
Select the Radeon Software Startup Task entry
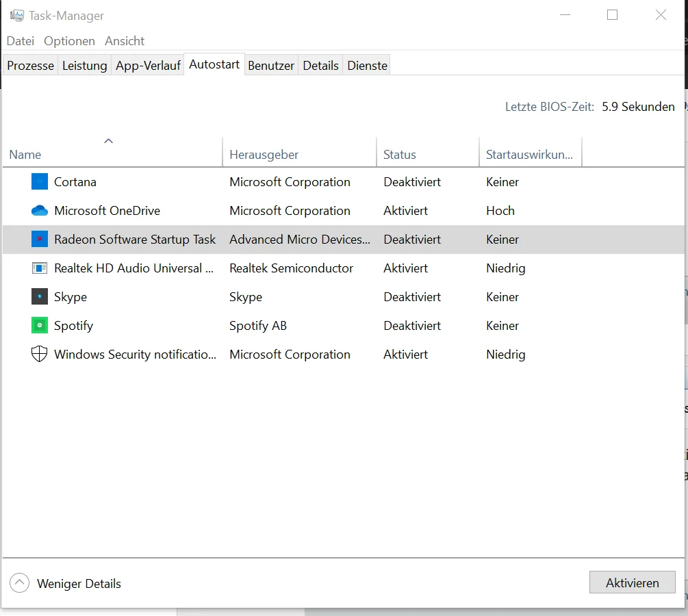click(135, 239)
